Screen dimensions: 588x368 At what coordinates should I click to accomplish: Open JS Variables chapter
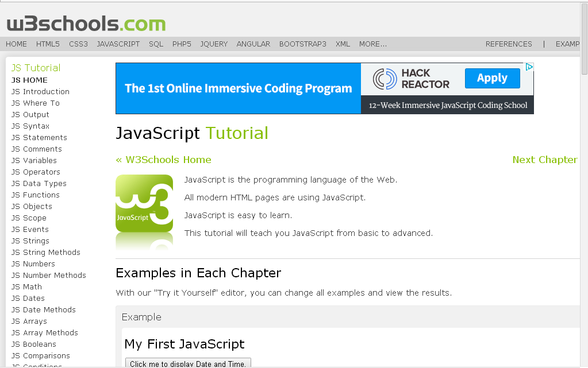point(34,160)
